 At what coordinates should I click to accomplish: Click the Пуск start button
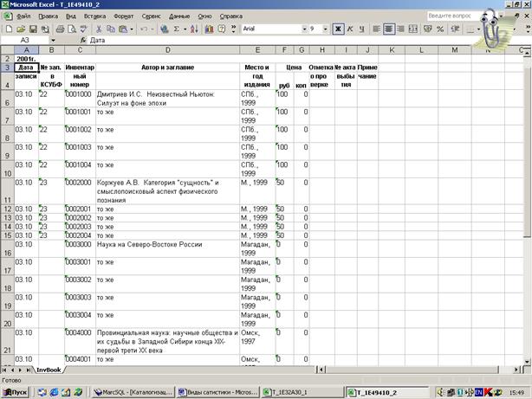coord(15,391)
